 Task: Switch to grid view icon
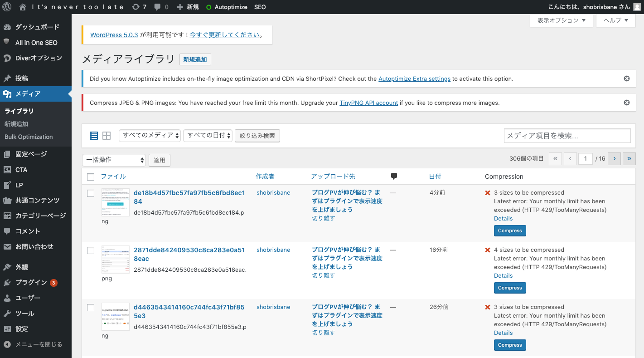pyautogui.click(x=107, y=135)
